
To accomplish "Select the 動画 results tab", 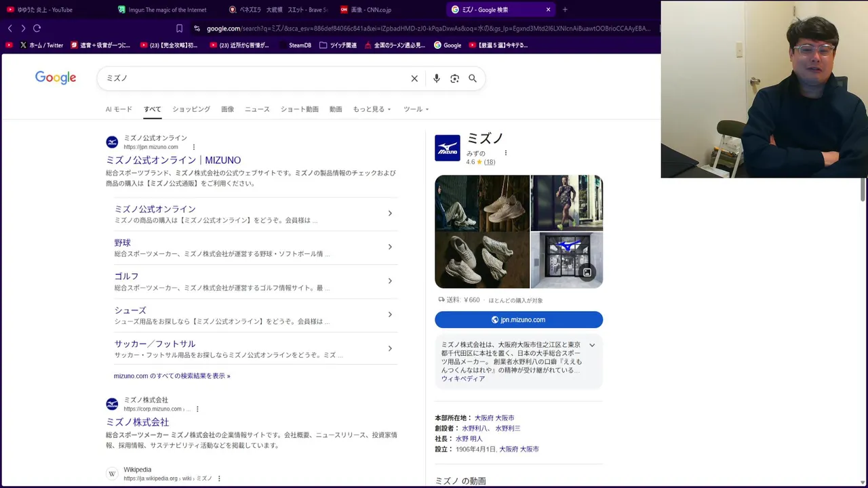I will [336, 109].
